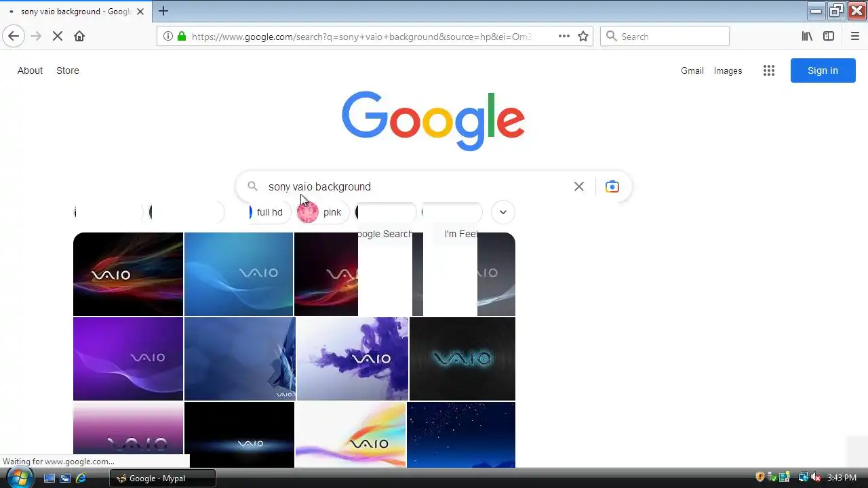Image resolution: width=868 pixels, height=488 pixels.
Task: Select the 'full hd' filter chip
Action: point(269,212)
